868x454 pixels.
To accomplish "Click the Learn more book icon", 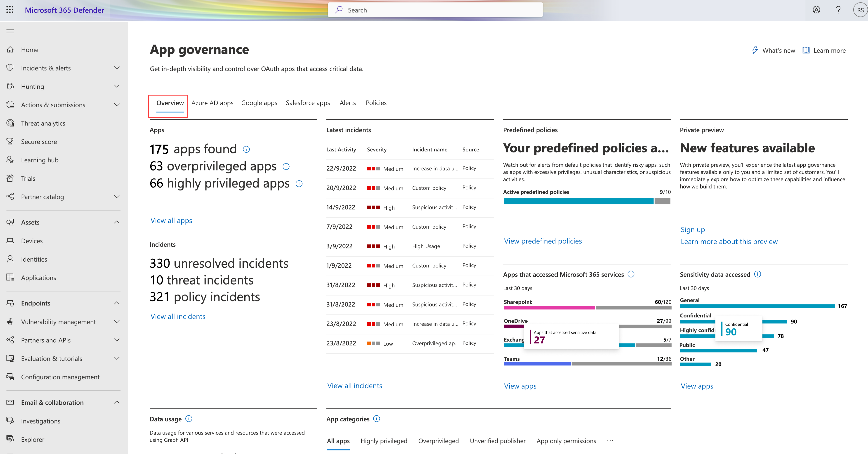I will [806, 51].
